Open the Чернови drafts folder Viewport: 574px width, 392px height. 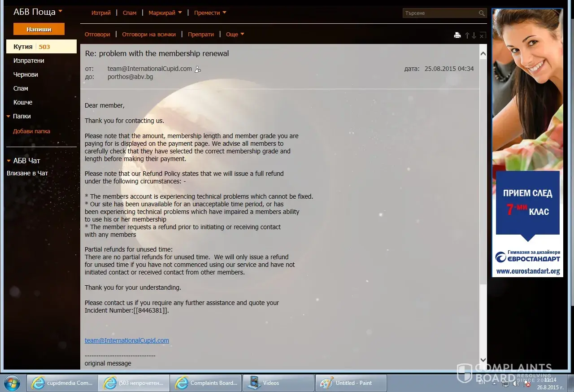26,74
